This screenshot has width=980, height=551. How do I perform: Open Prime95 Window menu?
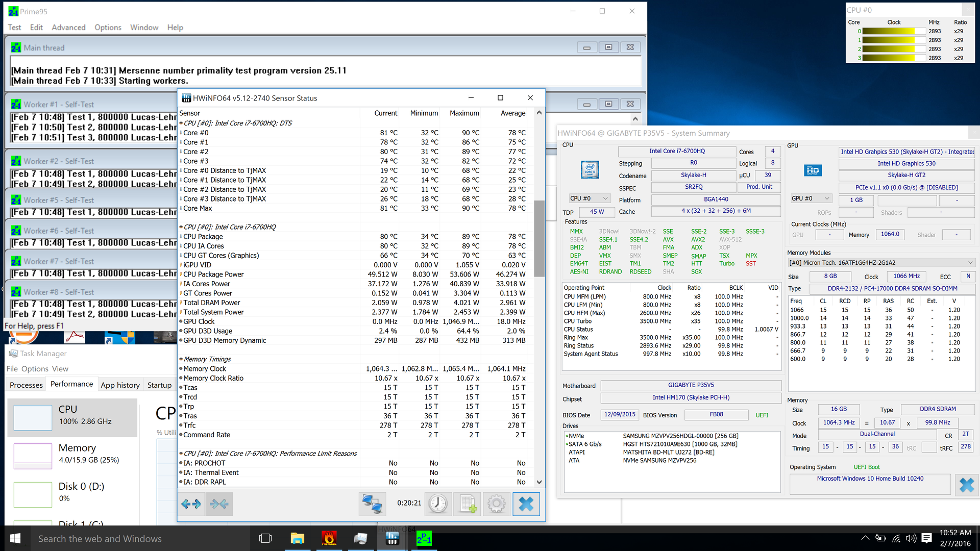[x=144, y=28]
